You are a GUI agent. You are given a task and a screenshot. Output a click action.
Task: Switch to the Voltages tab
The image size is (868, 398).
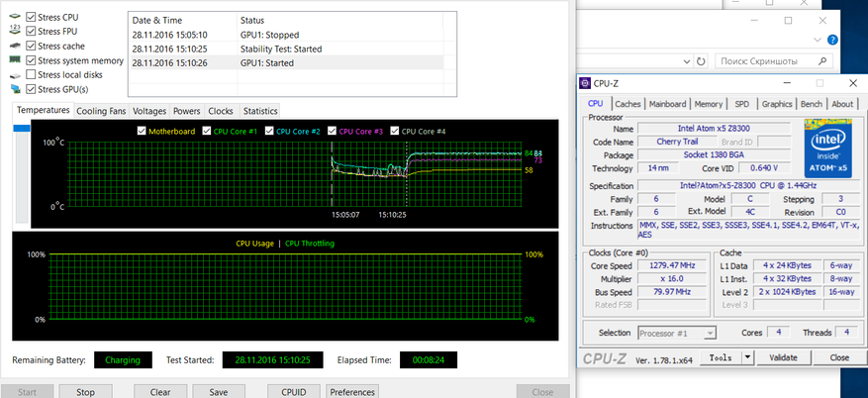149,111
